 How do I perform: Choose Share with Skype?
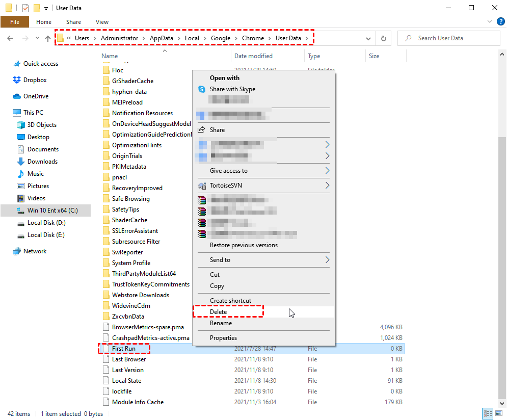pos(263,89)
